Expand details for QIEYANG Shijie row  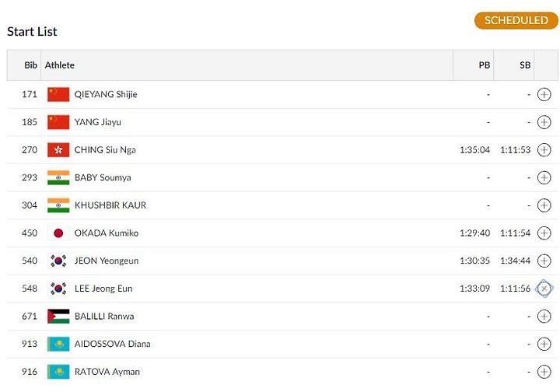click(x=544, y=95)
